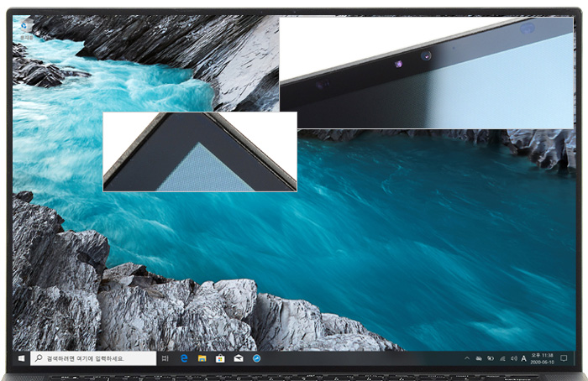Open the blue round app icon after Mail
Image resolution: width=588 pixels, height=381 pixels.
pos(256,358)
